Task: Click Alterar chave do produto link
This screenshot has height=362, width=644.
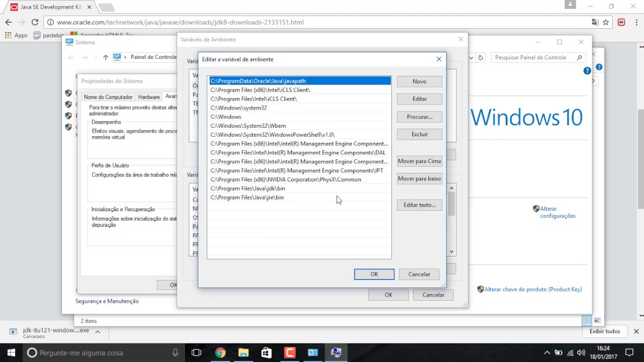Action: [533, 289]
